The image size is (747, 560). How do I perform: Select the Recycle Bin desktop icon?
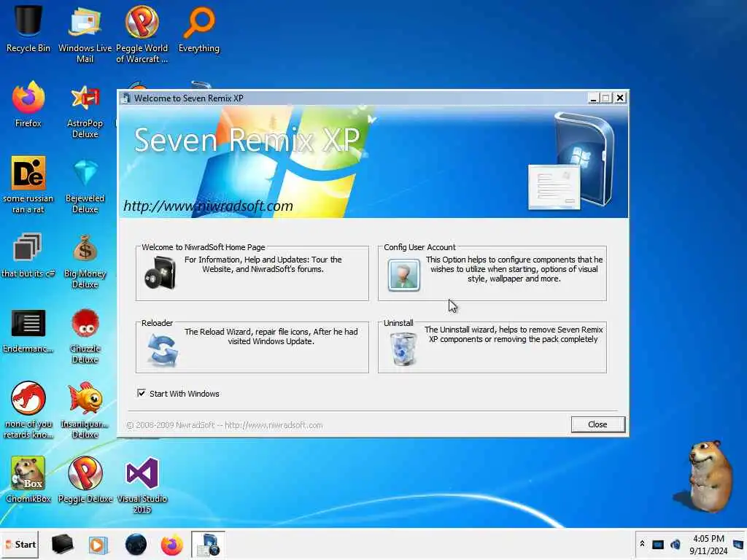point(28,28)
